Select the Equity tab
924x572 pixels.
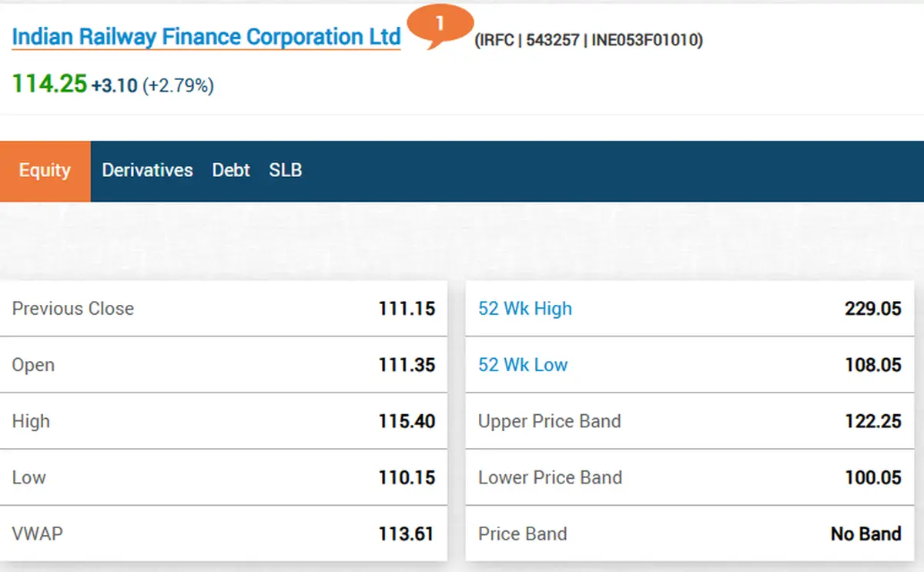click(45, 171)
